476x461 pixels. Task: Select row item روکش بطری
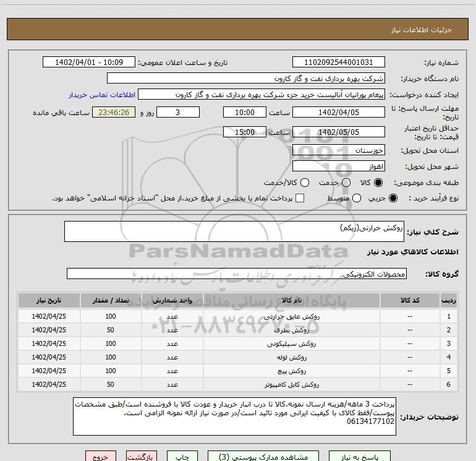coord(291,330)
